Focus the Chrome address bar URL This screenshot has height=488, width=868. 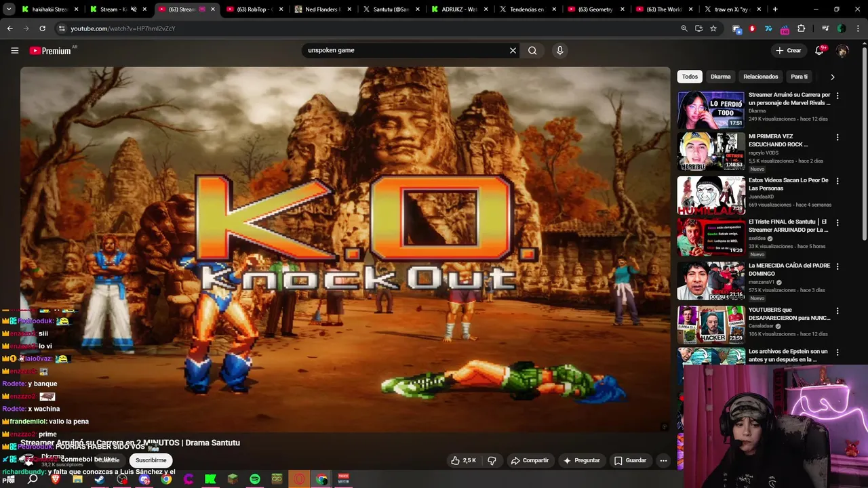pos(123,28)
